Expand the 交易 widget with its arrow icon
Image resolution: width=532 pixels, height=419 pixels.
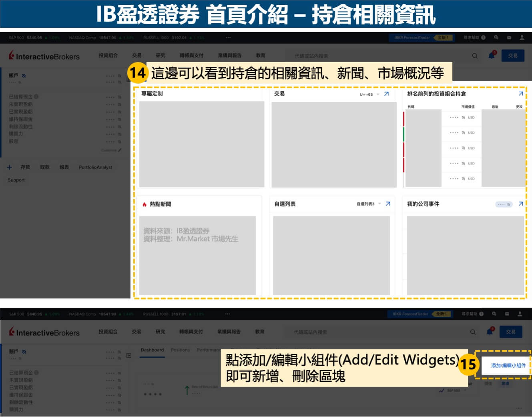pos(386,94)
